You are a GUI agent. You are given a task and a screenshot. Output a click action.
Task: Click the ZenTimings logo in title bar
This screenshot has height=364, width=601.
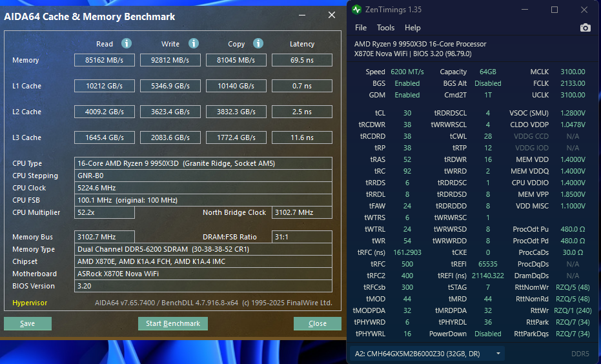(358, 10)
